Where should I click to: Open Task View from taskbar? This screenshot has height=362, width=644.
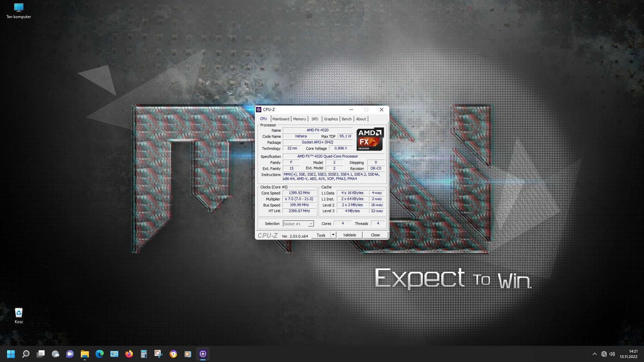tap(41, 354)
